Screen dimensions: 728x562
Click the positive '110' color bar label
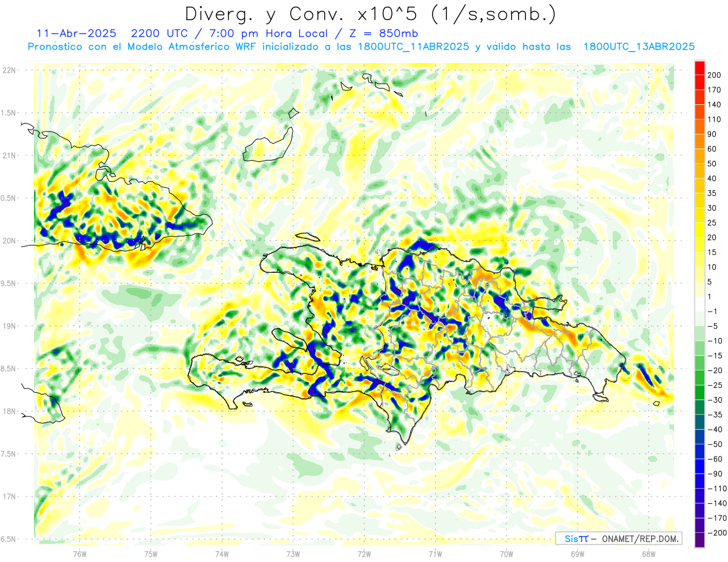[715, 120]
